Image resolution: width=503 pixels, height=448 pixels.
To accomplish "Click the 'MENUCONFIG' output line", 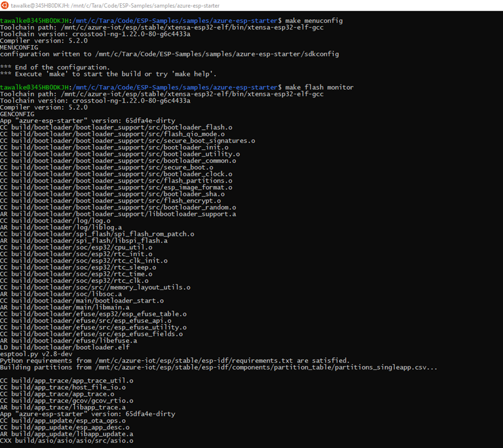I will [x=19, y=48].
